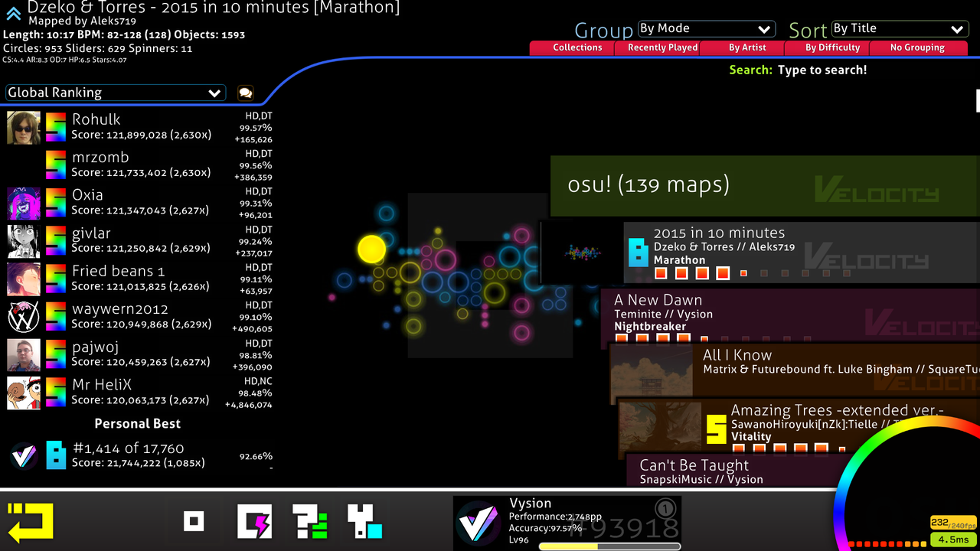Screen dimensions: 980x551
Task: Click the B rank icon in Personal Best
Action: tap(56, 455)
